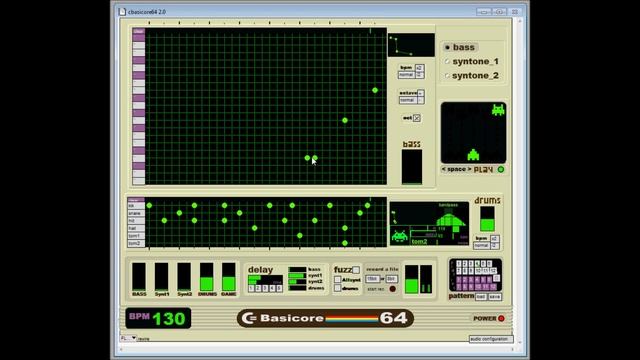Screen dimensions: 640x360
Task: Select the tom2 drum row label
Action: coord(136,243)
